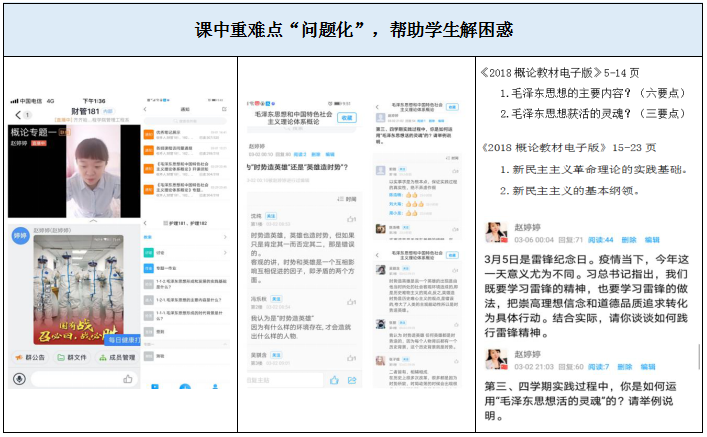
Task: Collapse the video panel with the up chevron
Action: [91, 220]
